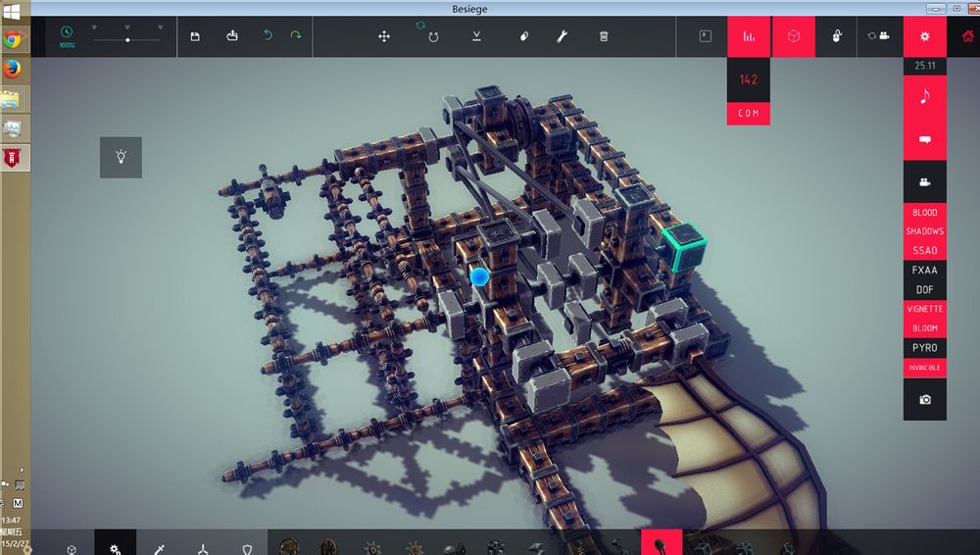Open File Explorer from the taskbar
The image size is (980, 555).
tap(11, 98)
